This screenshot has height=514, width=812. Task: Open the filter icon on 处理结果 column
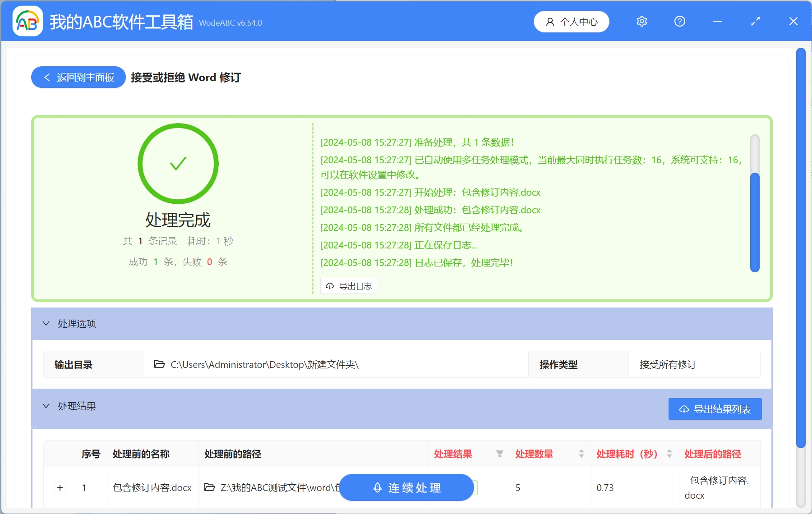(x=500, y=454)
